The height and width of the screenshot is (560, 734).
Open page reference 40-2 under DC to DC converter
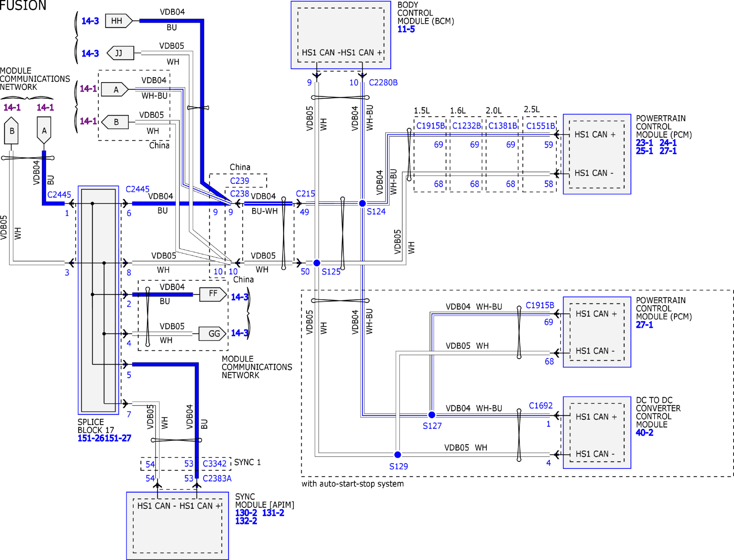[x=644, y=432]
